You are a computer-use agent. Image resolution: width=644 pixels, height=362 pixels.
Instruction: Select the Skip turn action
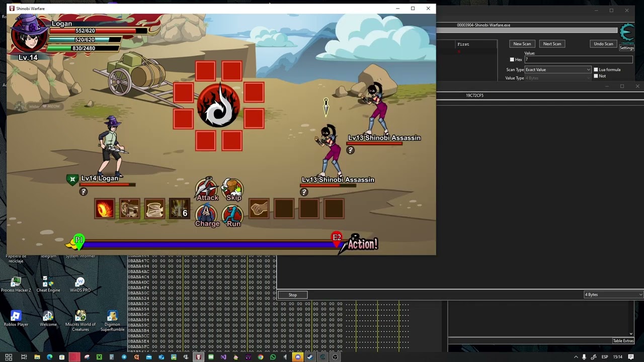(233, 190)
